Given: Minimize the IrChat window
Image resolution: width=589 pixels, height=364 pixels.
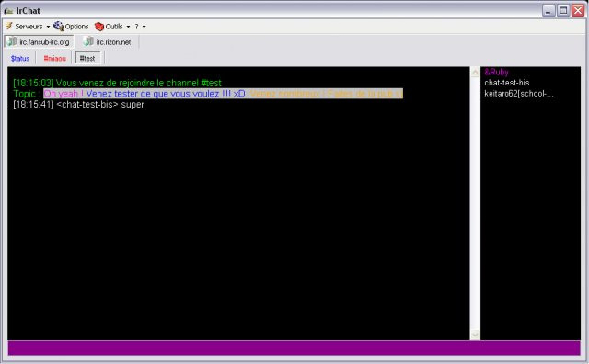Looking at the screenshot, I should point(549,10).
